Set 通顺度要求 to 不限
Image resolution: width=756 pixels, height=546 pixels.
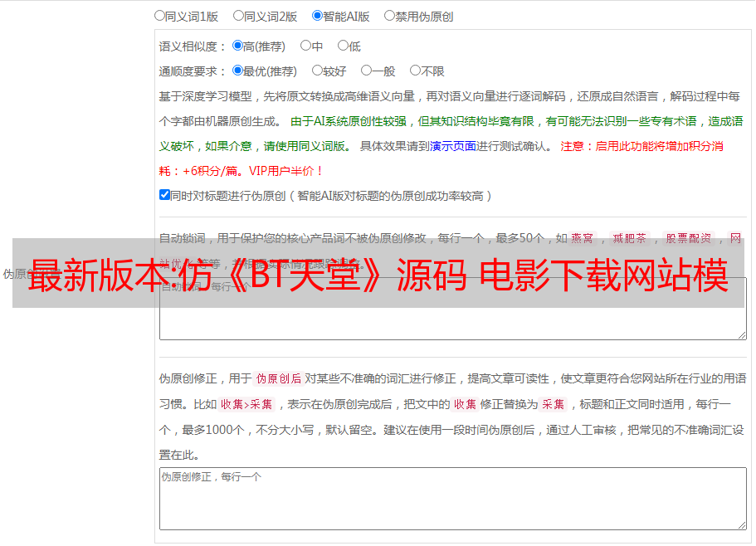(x=415, y=71)
